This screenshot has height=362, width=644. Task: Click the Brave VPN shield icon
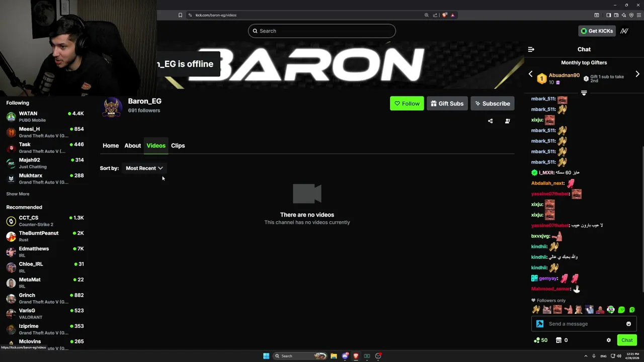(631, 15)
